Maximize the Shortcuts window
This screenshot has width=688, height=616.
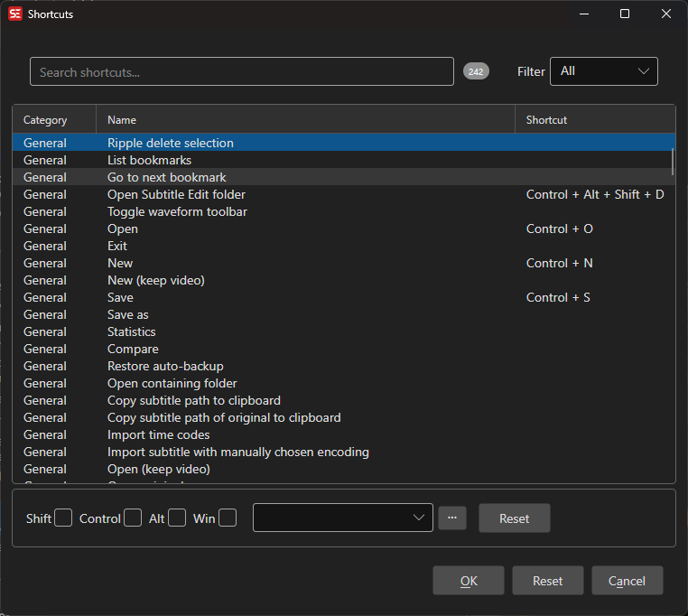[x=624, y=14]
